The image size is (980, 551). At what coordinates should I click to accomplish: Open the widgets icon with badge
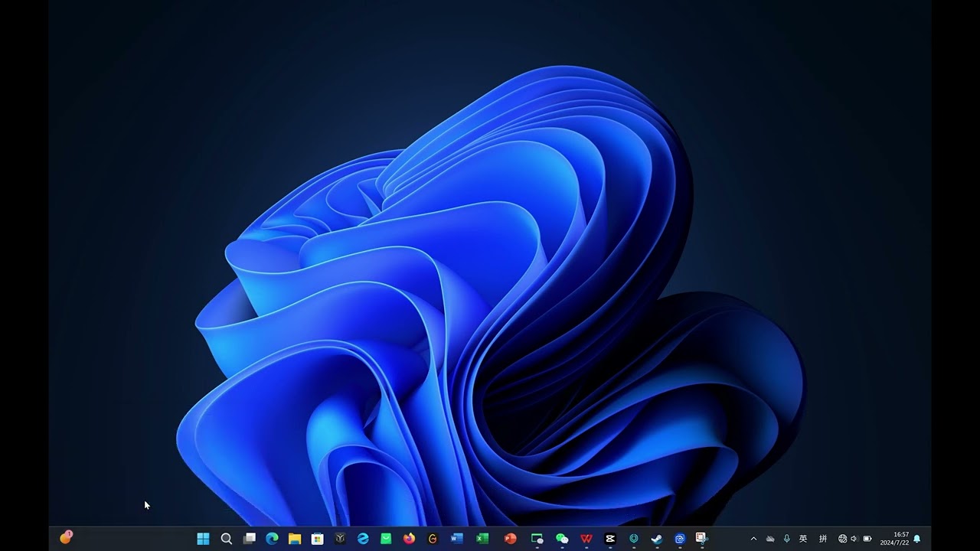click(x=66, y=538)
